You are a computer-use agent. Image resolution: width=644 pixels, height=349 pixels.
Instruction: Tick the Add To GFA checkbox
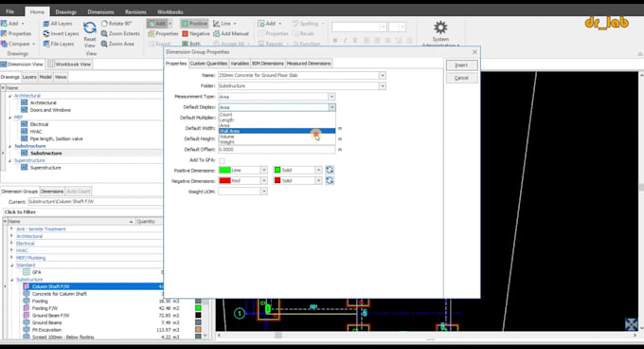pyautogui.click(x=222, y=160)
